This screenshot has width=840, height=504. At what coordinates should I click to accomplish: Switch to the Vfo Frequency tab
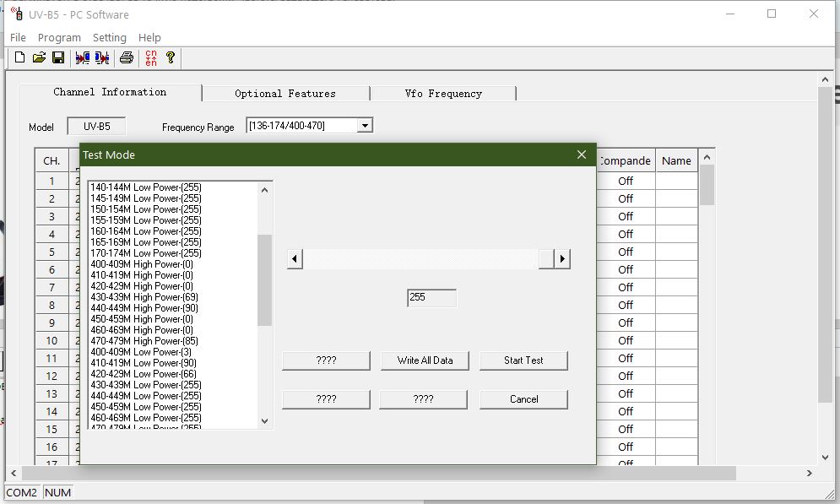tap(443, 94)
